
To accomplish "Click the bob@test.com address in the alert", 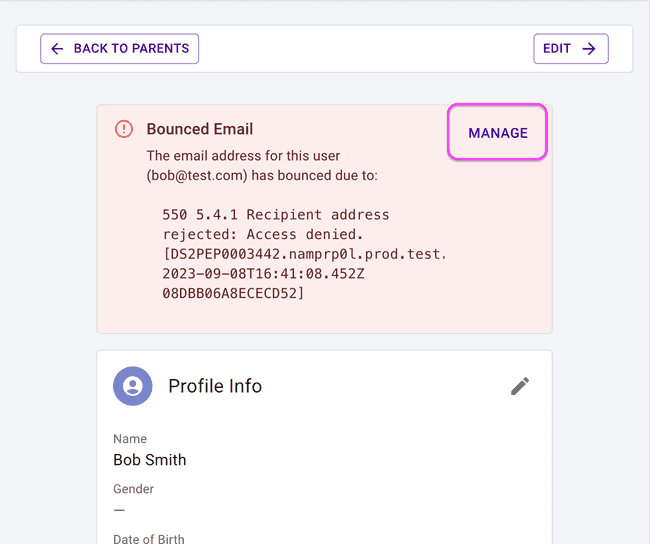I will pyautogui.click(x=197, y=175).
